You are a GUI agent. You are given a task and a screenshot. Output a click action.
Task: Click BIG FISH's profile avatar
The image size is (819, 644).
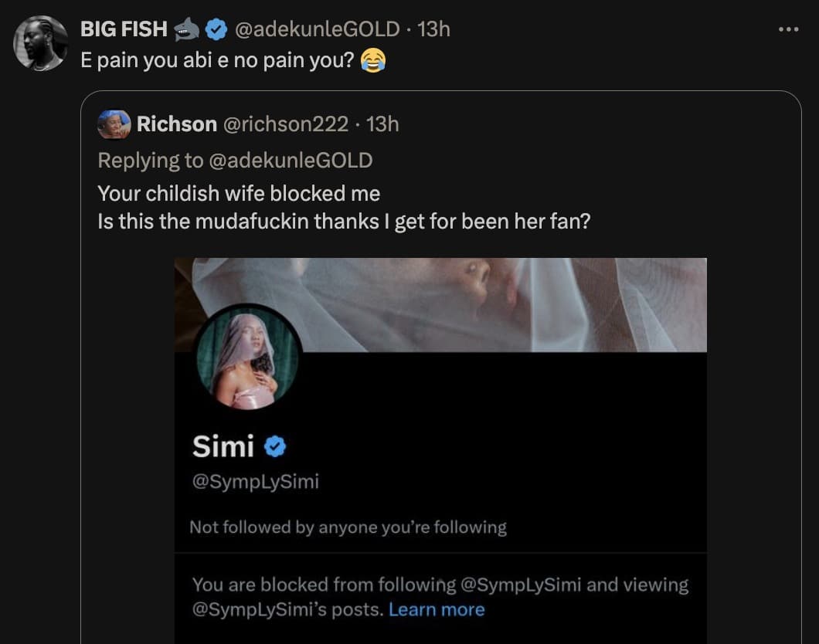40,44
